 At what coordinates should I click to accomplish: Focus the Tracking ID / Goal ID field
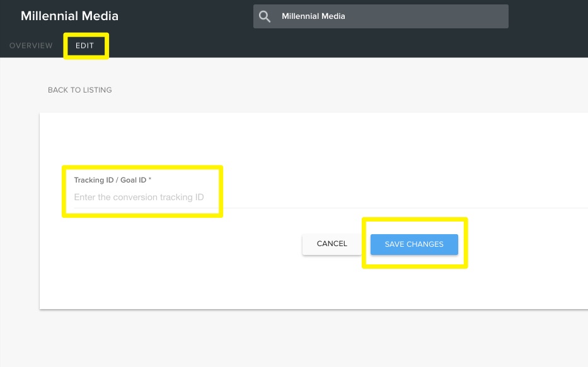coord(331,198)
